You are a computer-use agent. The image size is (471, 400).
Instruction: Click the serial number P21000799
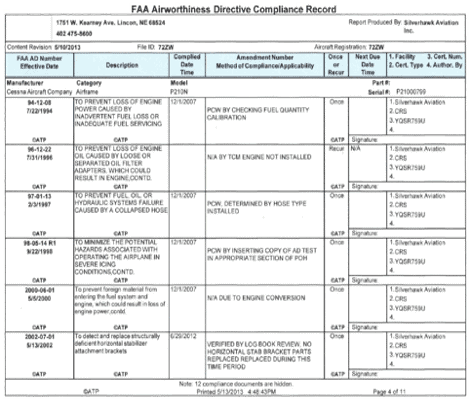coord(411,92)
